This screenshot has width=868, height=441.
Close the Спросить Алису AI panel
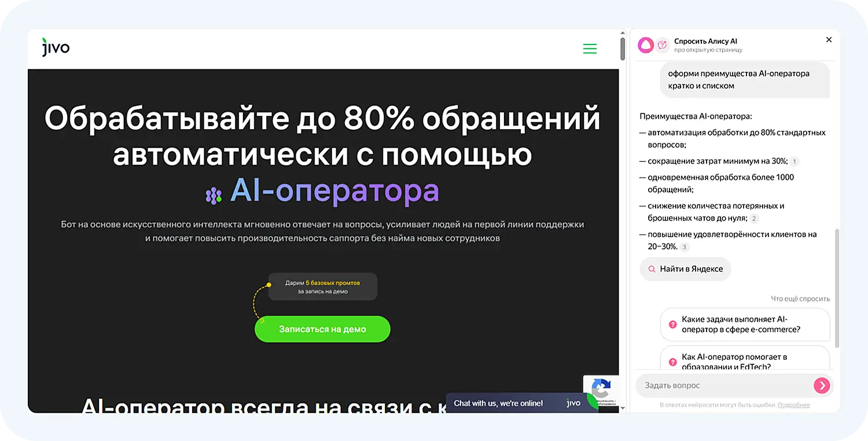829,39
